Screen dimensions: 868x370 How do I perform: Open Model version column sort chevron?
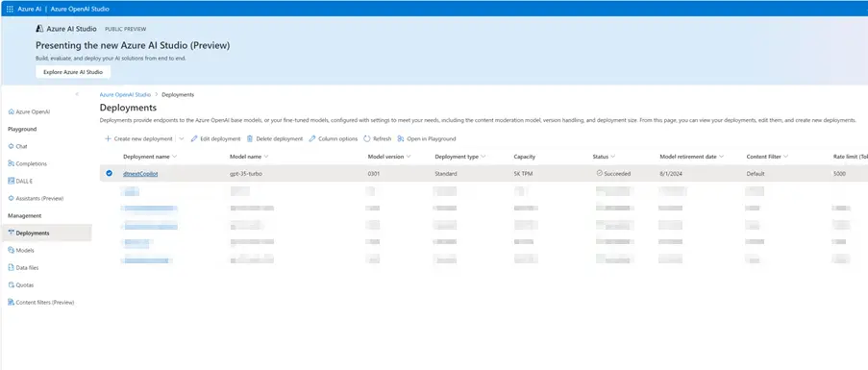tap(409, 157)
